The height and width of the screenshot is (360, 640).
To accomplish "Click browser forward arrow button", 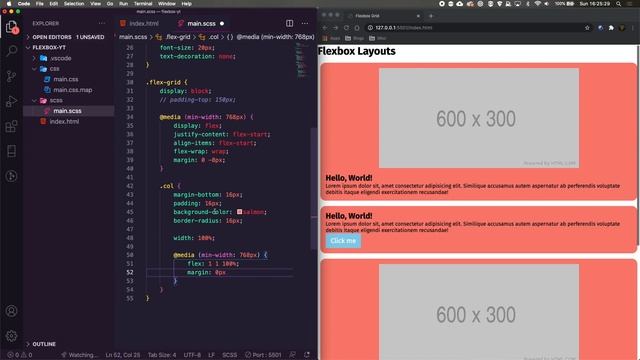I will point(335,28).
